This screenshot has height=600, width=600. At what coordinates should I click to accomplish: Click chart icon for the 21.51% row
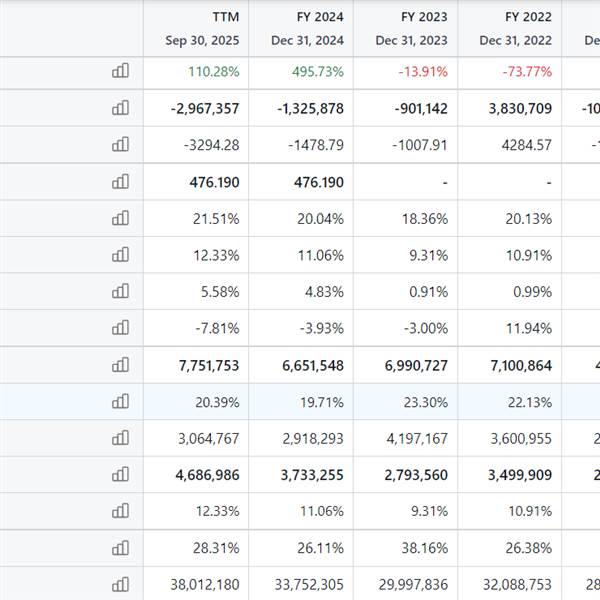point(121,218)
